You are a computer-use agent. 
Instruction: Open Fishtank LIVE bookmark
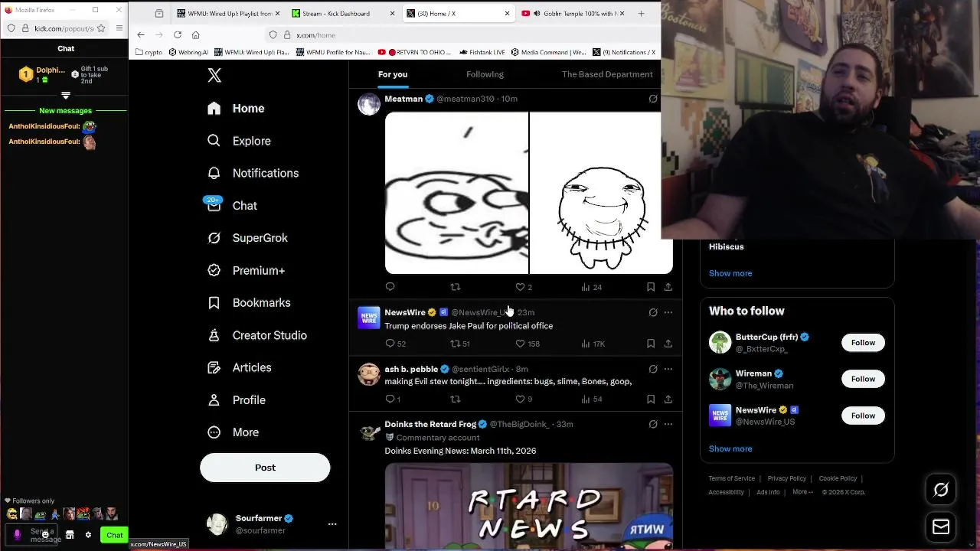pos(482,53)
